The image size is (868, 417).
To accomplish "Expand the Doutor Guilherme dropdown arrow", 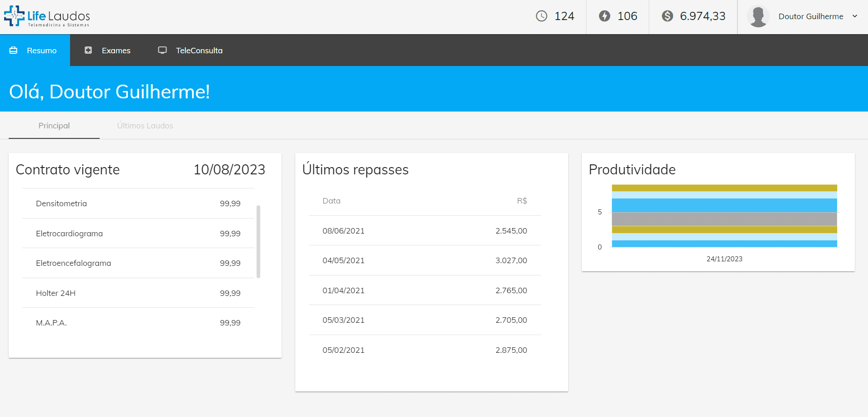I will [x=855, y=16].
